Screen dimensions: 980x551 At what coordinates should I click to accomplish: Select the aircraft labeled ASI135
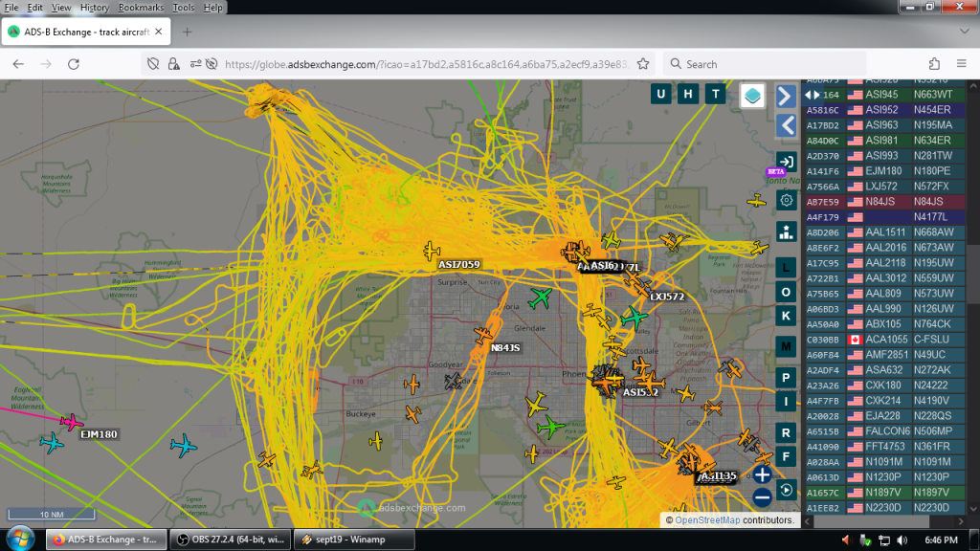689,464
